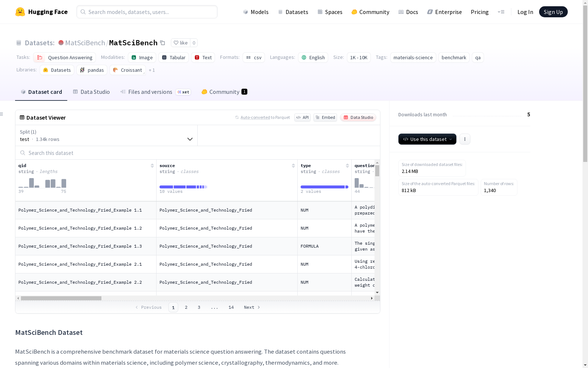The width and height of the screenshot is (588, 368).
Task: Select the qa tag
Action: (x=478, y=57)
